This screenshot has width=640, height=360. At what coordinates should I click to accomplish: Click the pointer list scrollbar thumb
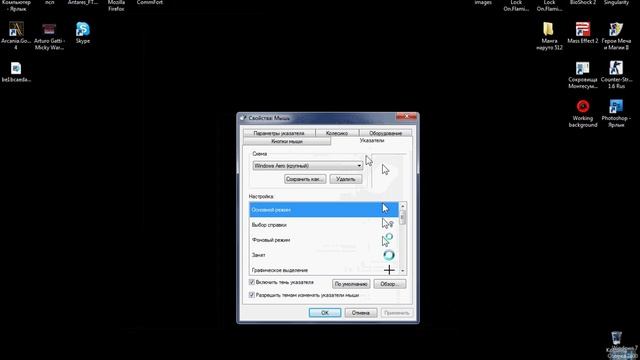click(x=402, y=217)
